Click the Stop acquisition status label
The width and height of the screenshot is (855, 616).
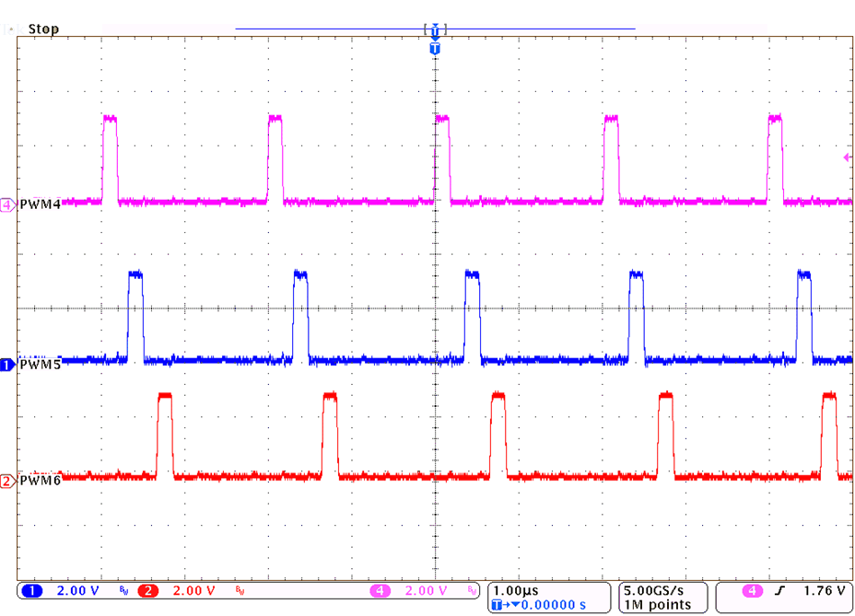pyautogui.click(x=44, y=29)
